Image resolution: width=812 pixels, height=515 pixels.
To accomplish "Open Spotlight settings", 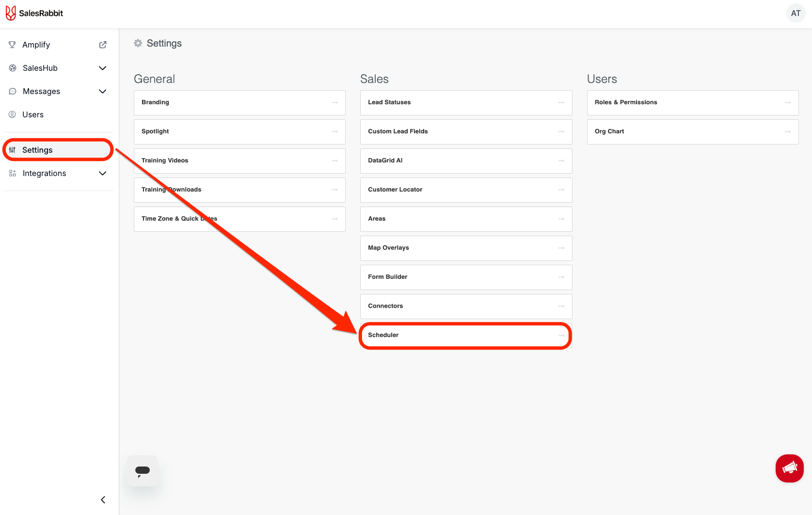I will click(239, 132).
